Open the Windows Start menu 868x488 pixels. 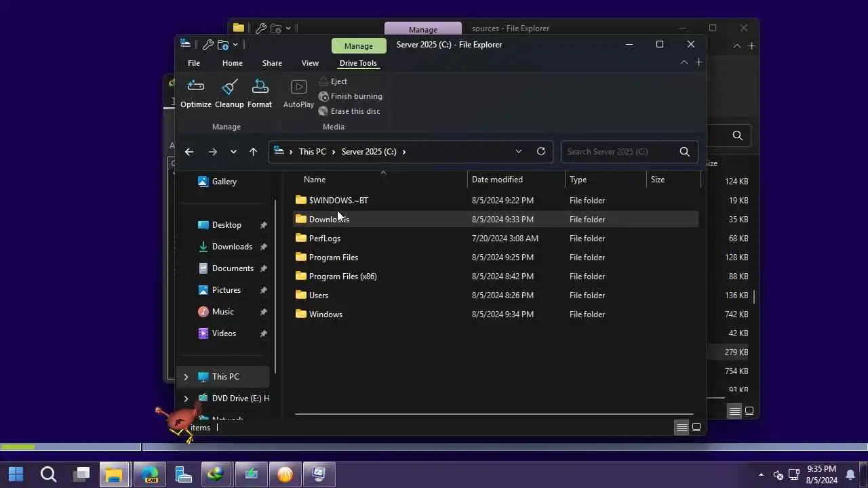coord(16,474)
